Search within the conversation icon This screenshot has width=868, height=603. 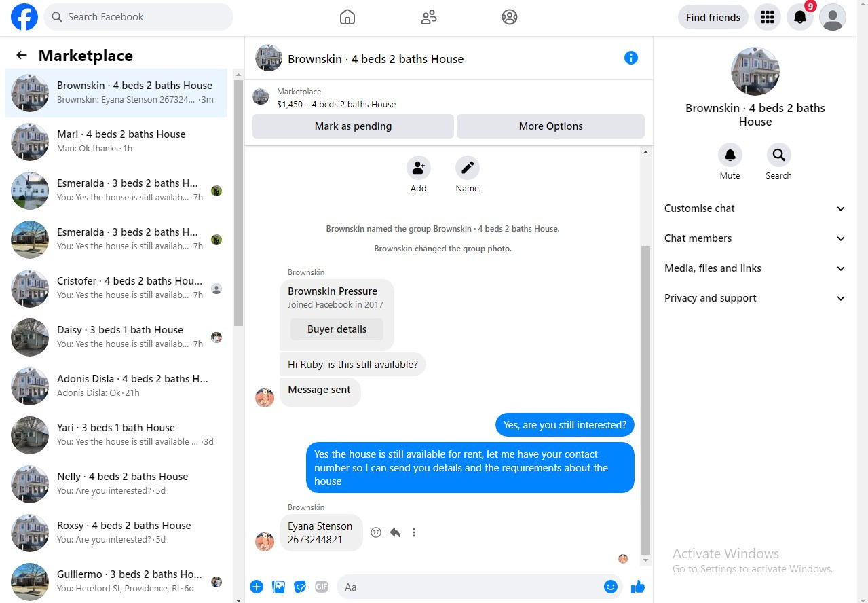(x=779, y=155)
